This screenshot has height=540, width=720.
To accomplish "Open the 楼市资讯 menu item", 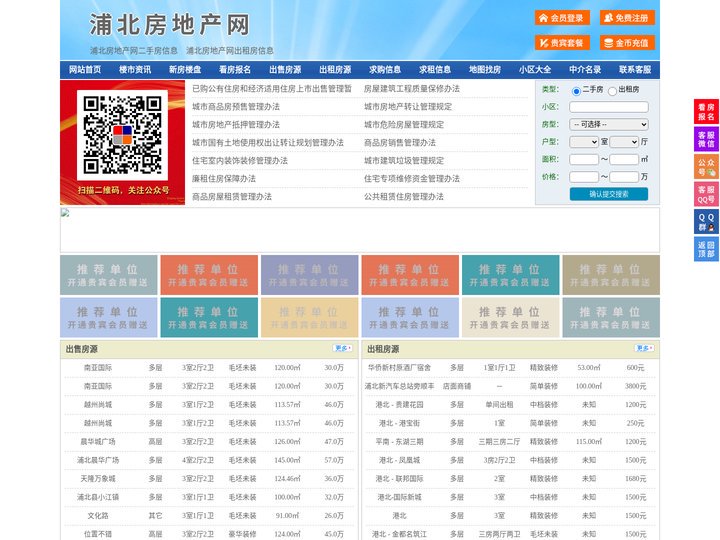I will point(135,70).
